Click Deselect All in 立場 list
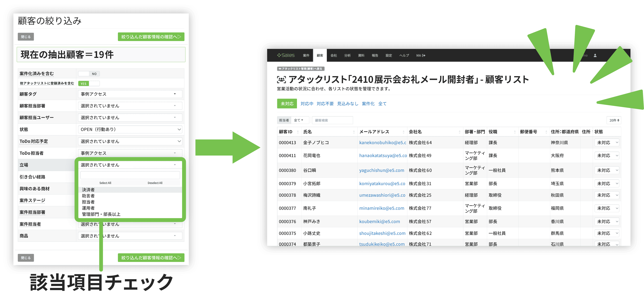Image resolution: width=644 pixels, height=295 pixels. (155, 183)
